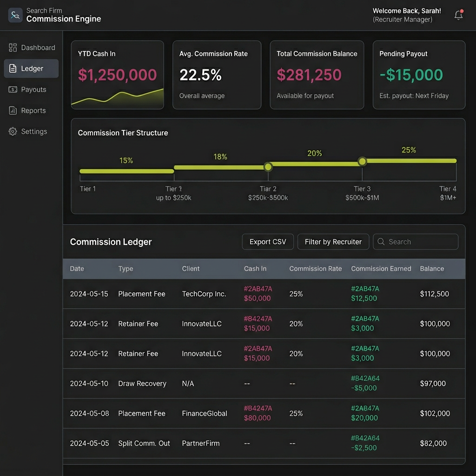476x476 pixels.
Task: Click the YTD cash sparkline chart
Action: point(118,97)
